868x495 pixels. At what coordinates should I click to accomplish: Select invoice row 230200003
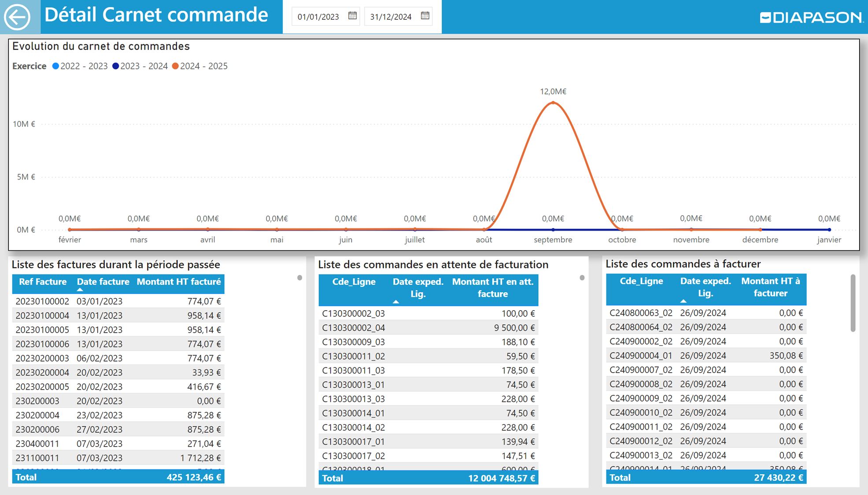point(118,401)
